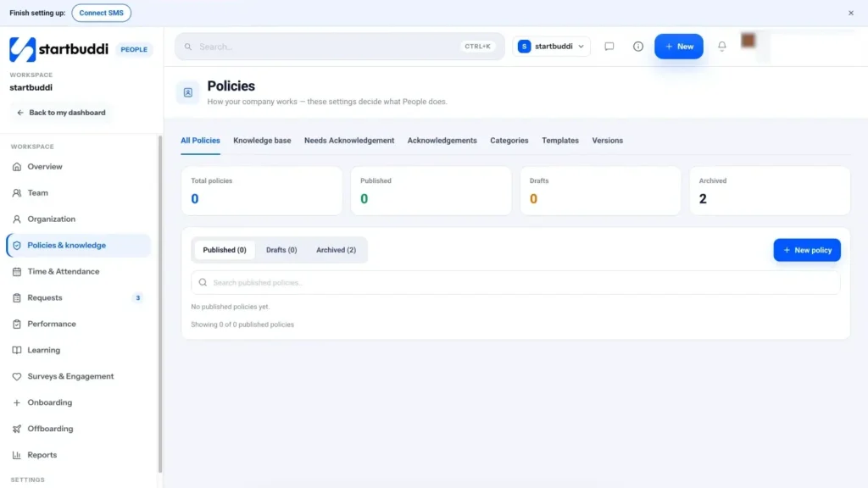Click the CTRL+K shortcut badge

[477, 47]
